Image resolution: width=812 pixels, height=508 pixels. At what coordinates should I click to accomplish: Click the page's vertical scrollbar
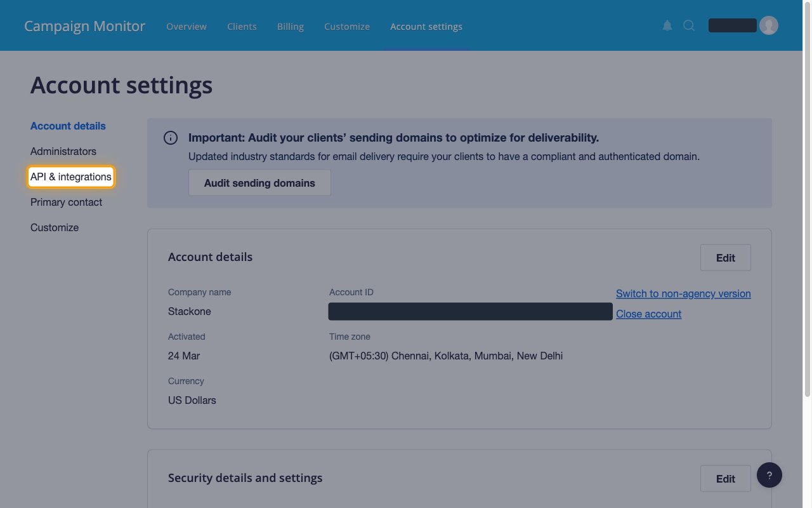coord(808,199)
